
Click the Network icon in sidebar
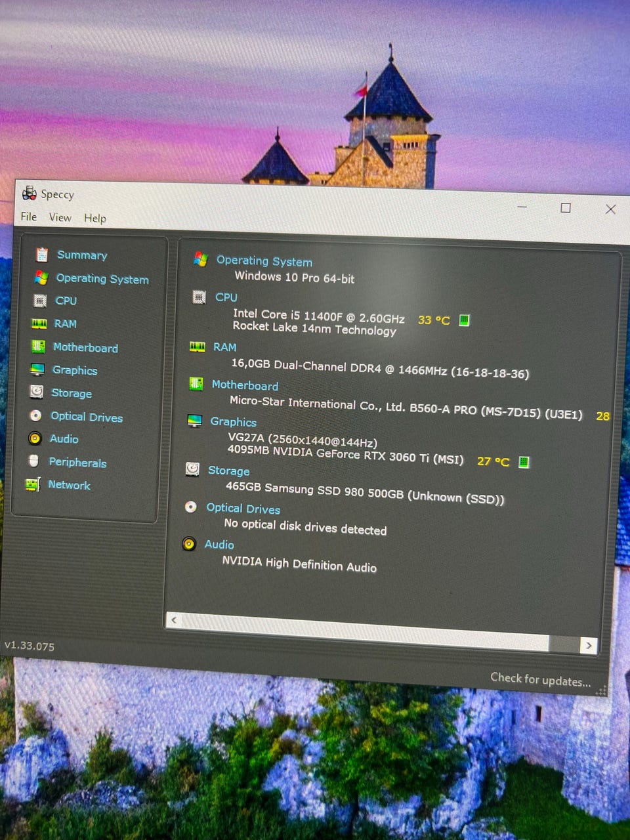pyautogui.click(x=33, y=484)
